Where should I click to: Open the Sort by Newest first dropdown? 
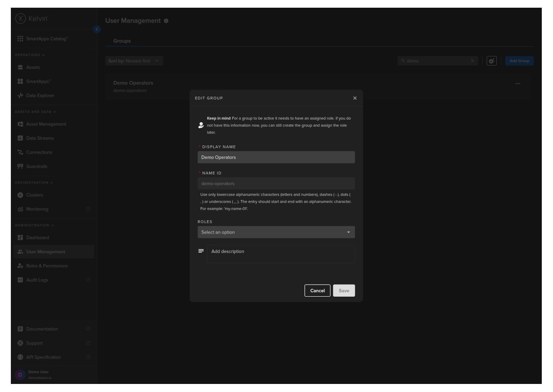[134, 61]
